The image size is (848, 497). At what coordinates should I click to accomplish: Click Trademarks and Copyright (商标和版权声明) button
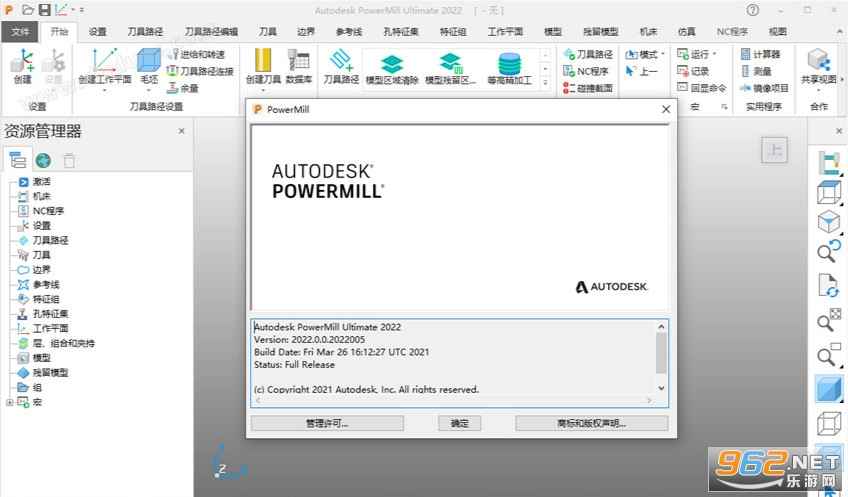click(592, 423)
